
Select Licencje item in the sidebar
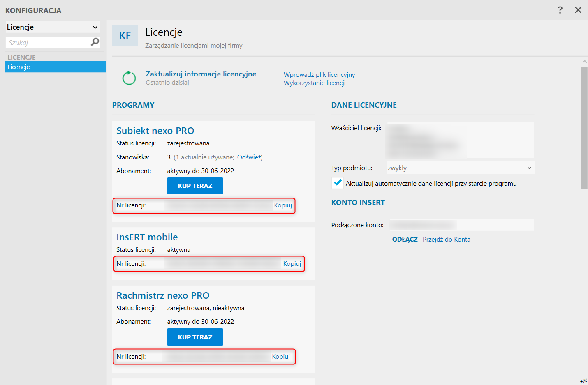click(x=56, y=67)
